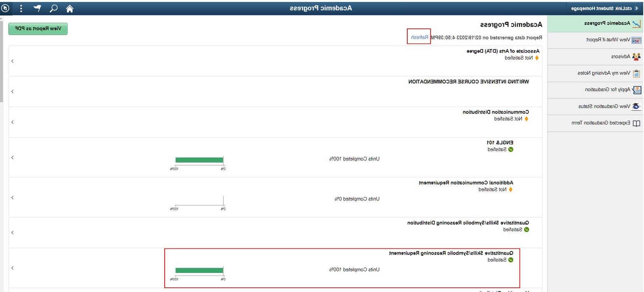Screen dimensions: 644x292
Task: Click the Apply for Graduation icon
Action: (636, 90)
